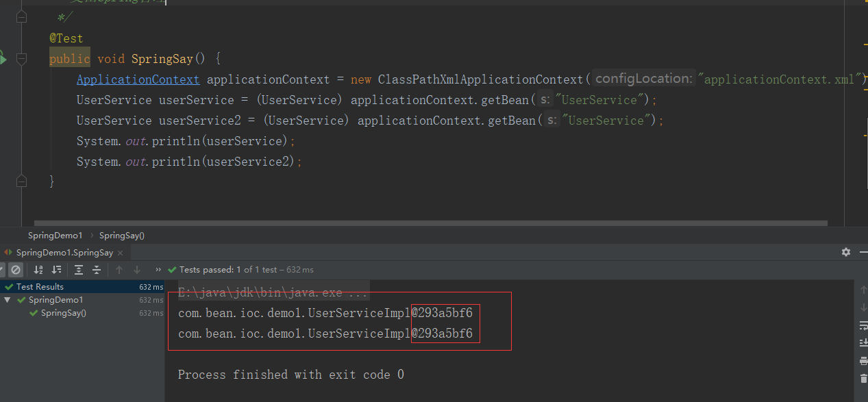Open SpringSay() breadcrumb in editor

pyautogui.click(x=122, y=236)
